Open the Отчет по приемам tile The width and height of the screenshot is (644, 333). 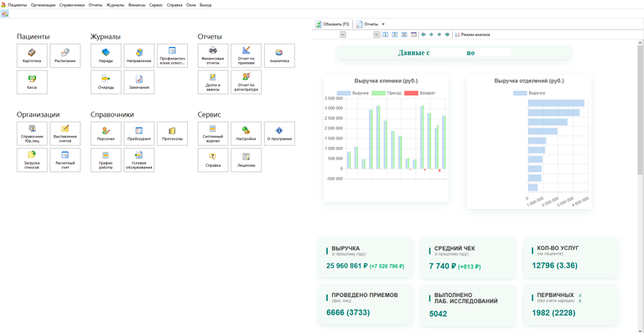click(246, 55)
